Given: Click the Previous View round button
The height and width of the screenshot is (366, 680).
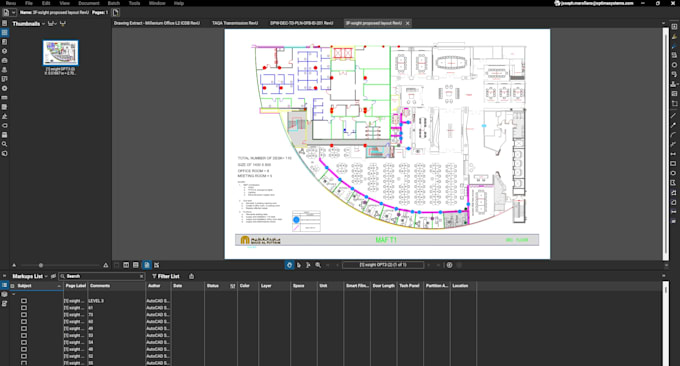Looking at the screenshot, I should coord(449,265).
